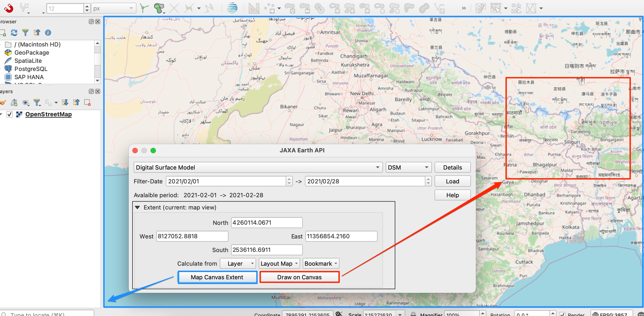Click Remove Layer icon in Layers panel
The height and width of the screenshot is (316, 644).
pyautogui.click(x=87, y=102)
